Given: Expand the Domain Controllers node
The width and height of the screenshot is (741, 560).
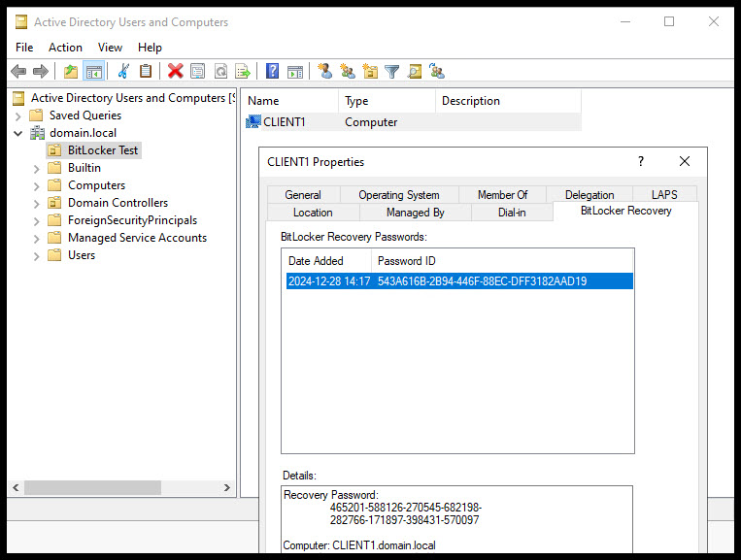Looking at the screenshot, I should [x=36, y=203].
